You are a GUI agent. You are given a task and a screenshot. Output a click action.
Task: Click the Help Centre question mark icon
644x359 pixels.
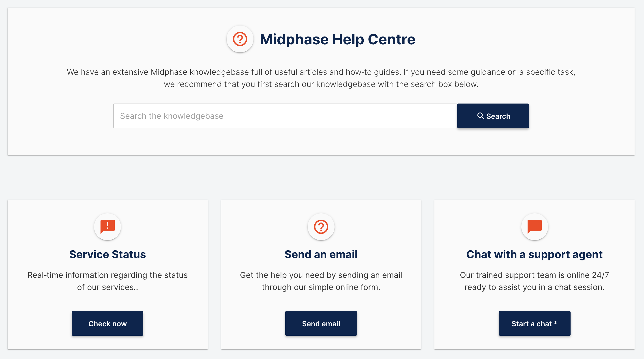(x=240, y=39)
